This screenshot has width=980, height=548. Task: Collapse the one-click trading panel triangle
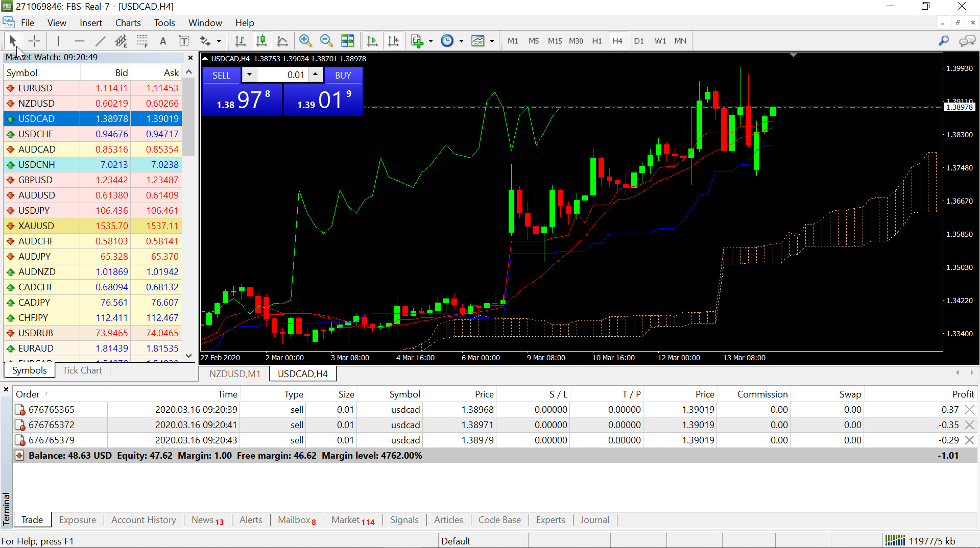(205, 59)
